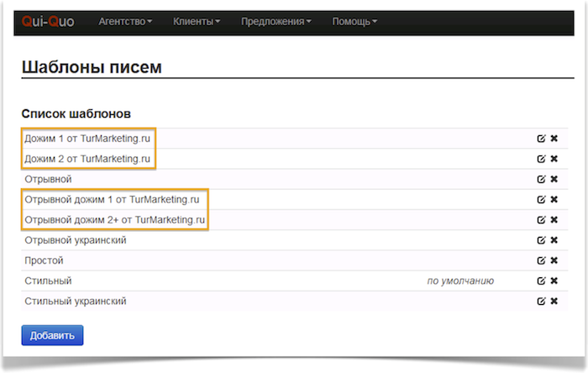Remove the 'Отрывной дожим 1' template

click(554, 200)
